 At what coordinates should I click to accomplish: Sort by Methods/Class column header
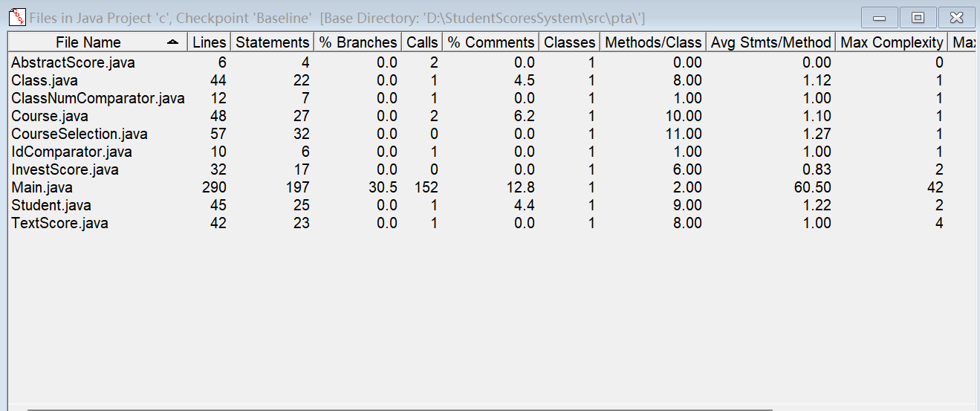pyautogui.click(x=652, y=42)
